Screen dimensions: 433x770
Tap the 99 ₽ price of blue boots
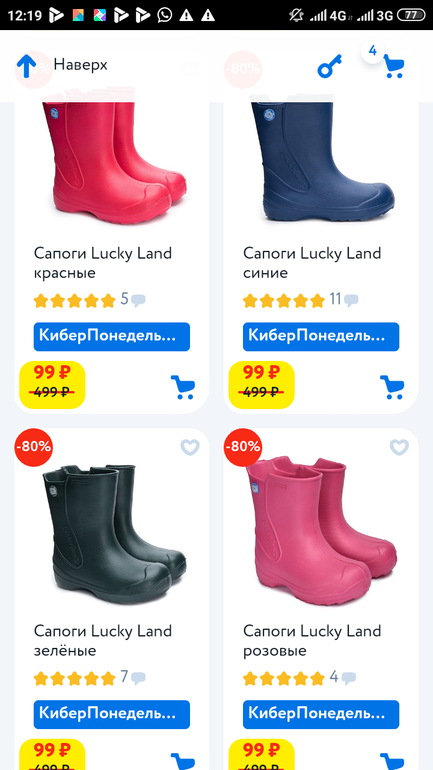click(260, 373)
